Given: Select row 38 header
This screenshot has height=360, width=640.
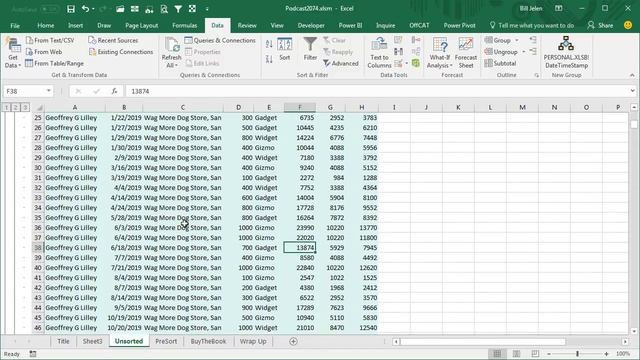Looking at the screenshot, I should click(38, 248).
